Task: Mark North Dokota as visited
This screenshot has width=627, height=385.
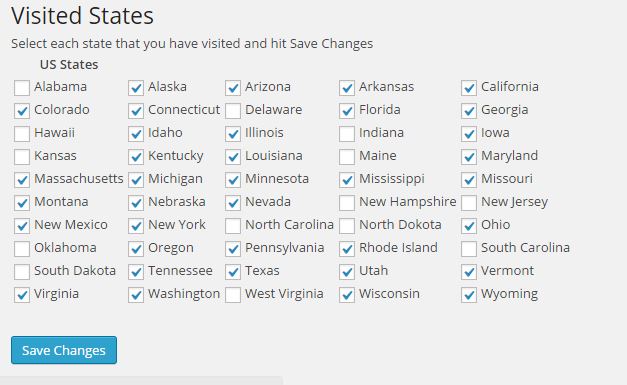Action: click(x=347, y=226)
